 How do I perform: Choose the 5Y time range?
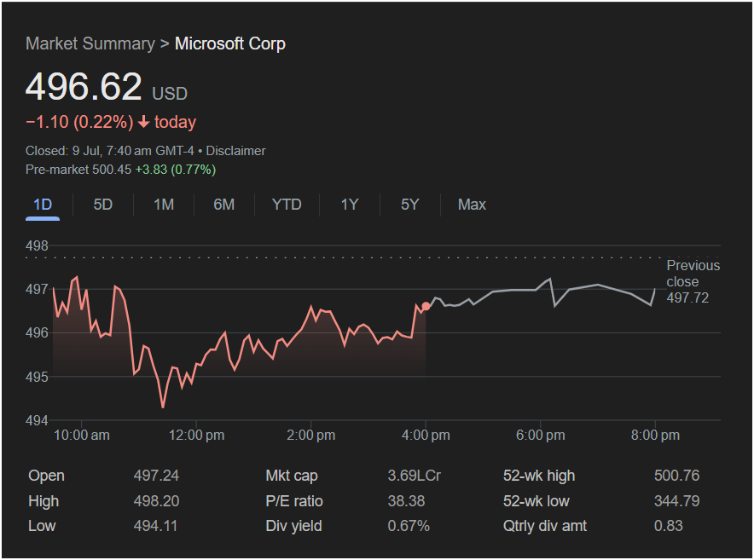pos(409,205)
